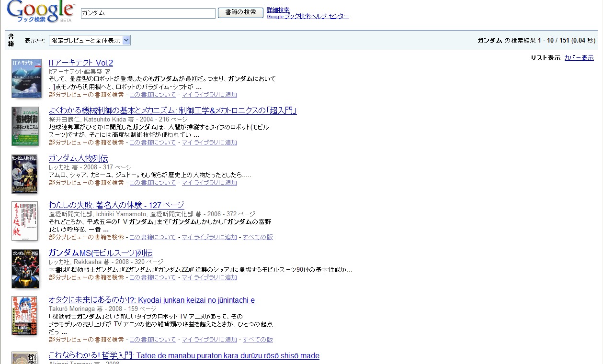Open よくわかる機械制御の基本とメカニズム title link
This screenshot has width=603, height=364.
click(x=172, y=111)
